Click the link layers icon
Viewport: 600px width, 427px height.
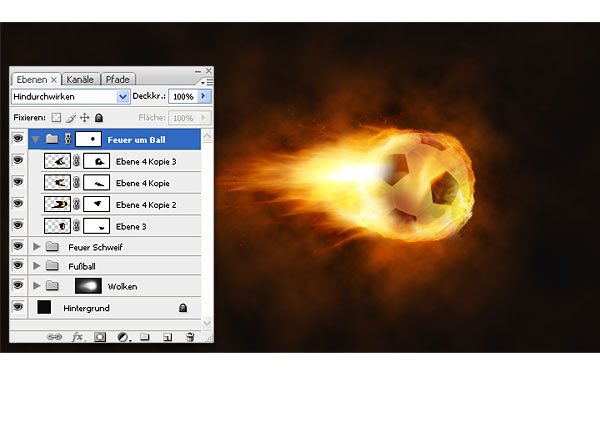54,337
